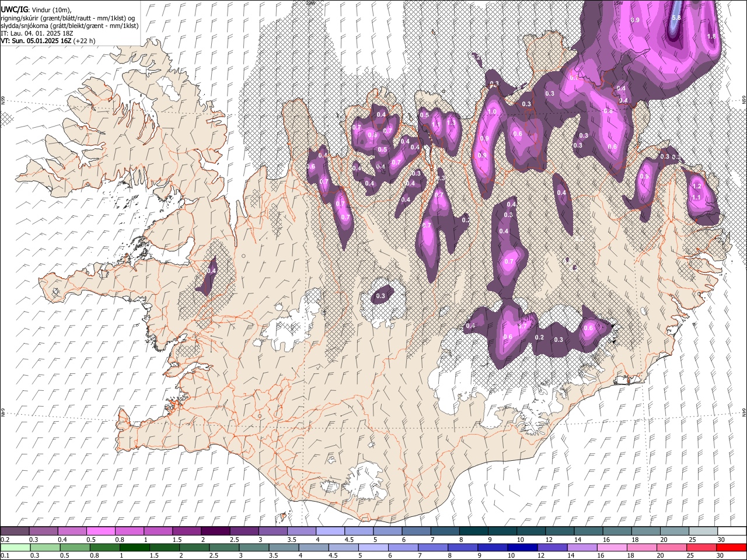Click the 20W longitude label
The width and height of the screenshot is (747, 560).
[310, 3]
